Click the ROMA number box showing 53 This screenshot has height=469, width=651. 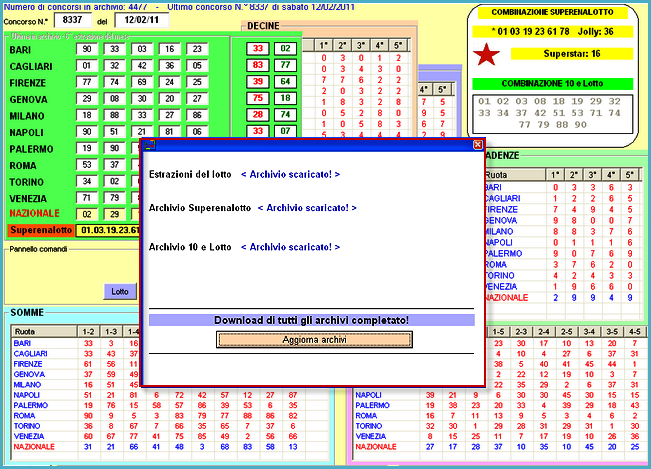[87, 165]
